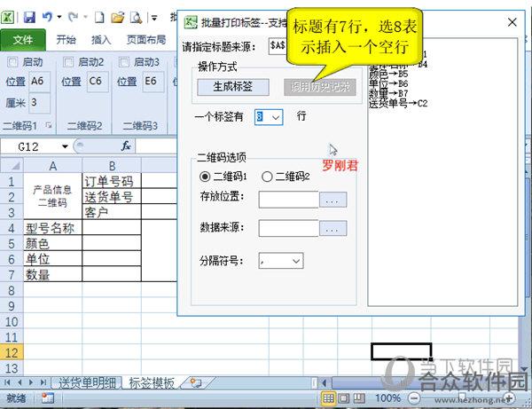Switch to the 标签模板 sheet tab
This screenshot has width=532, height=409.
point(152,383)
